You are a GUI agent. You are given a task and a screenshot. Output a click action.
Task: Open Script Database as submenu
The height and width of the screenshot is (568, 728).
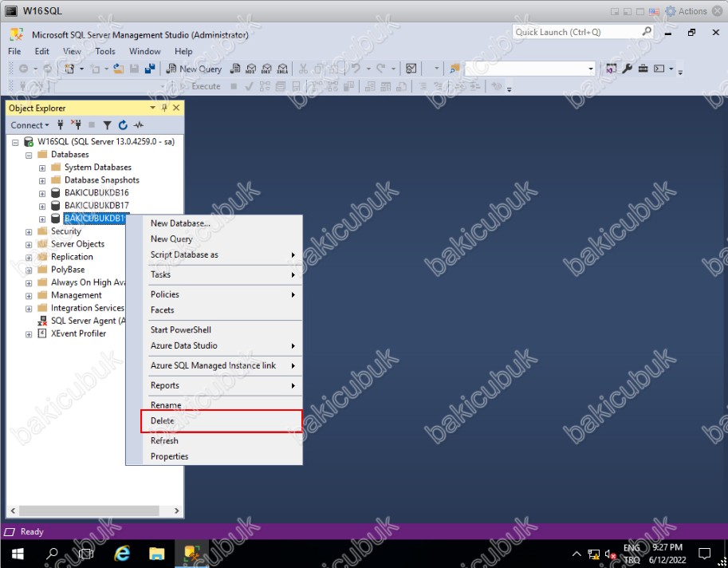222,254
